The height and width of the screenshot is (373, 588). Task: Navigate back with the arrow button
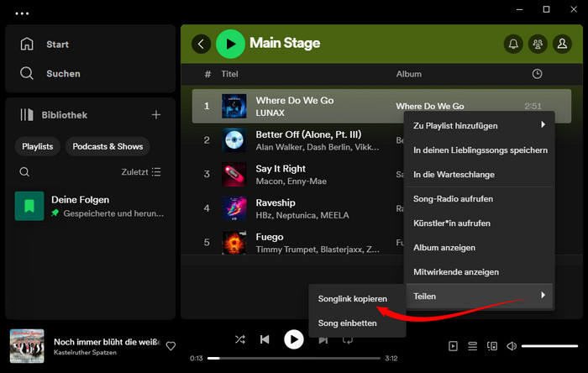201,44
